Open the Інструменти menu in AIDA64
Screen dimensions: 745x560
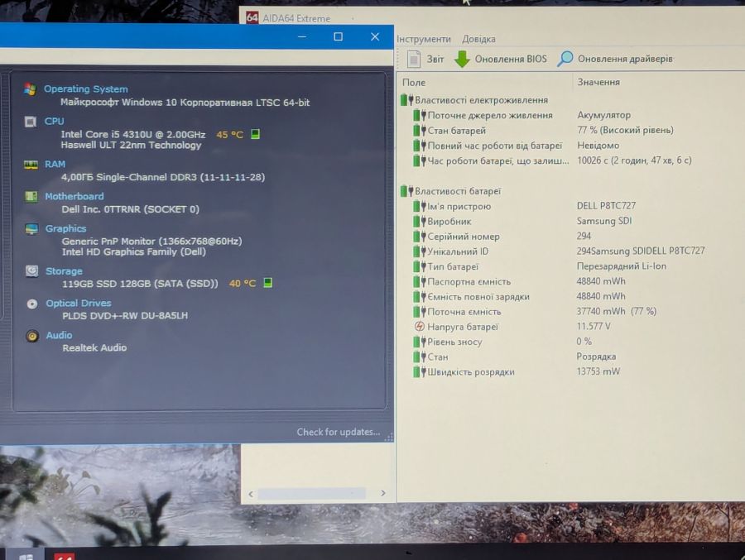click(424, 39)
